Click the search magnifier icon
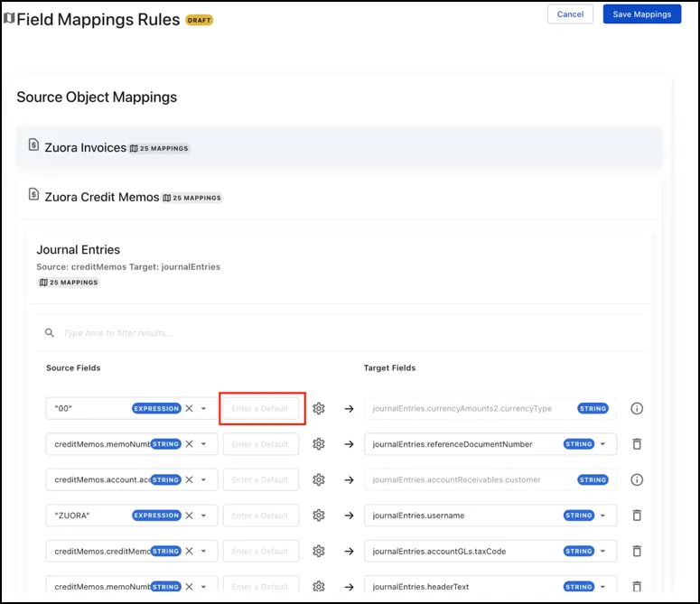The image size is (700, 604). 50,333
